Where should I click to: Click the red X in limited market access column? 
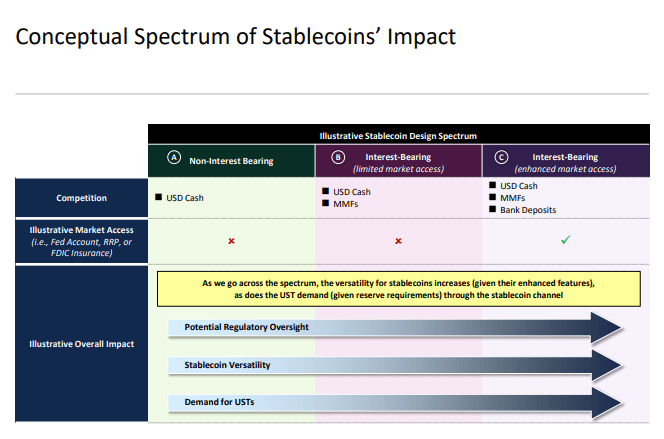(398, 241)
